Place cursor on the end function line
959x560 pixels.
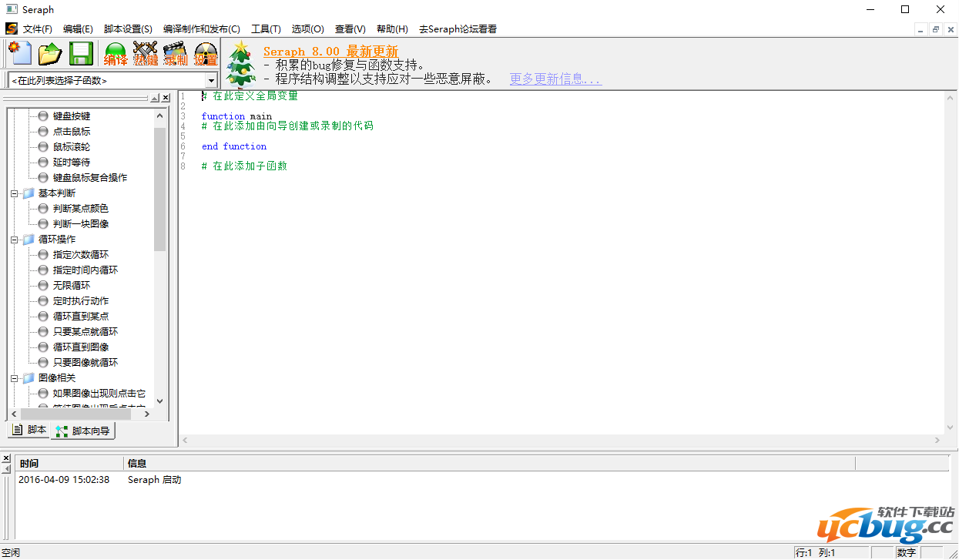click(x=234, y=146)
